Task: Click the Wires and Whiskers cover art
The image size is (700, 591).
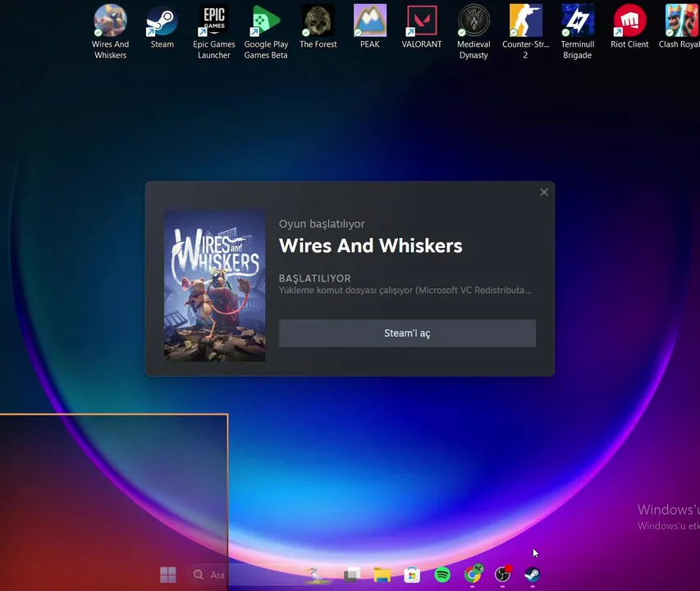Action: pyautogui.click(x=215, y=286)
